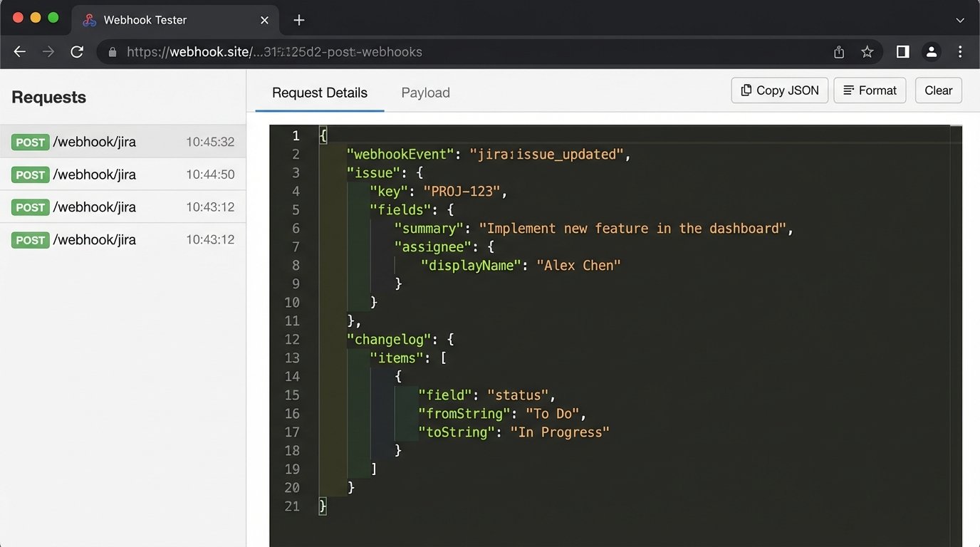
Task: Click the reload page icon
Action: [x=77, y=51]
